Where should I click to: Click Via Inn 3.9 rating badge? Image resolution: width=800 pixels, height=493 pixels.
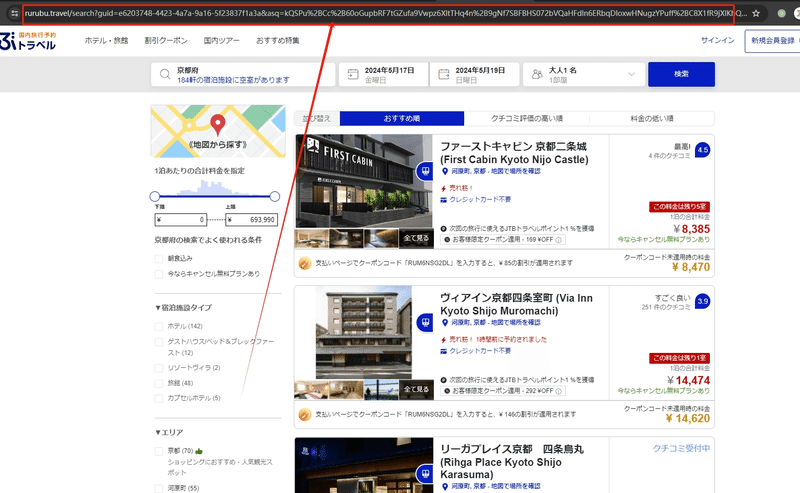(x=703, y=301)
